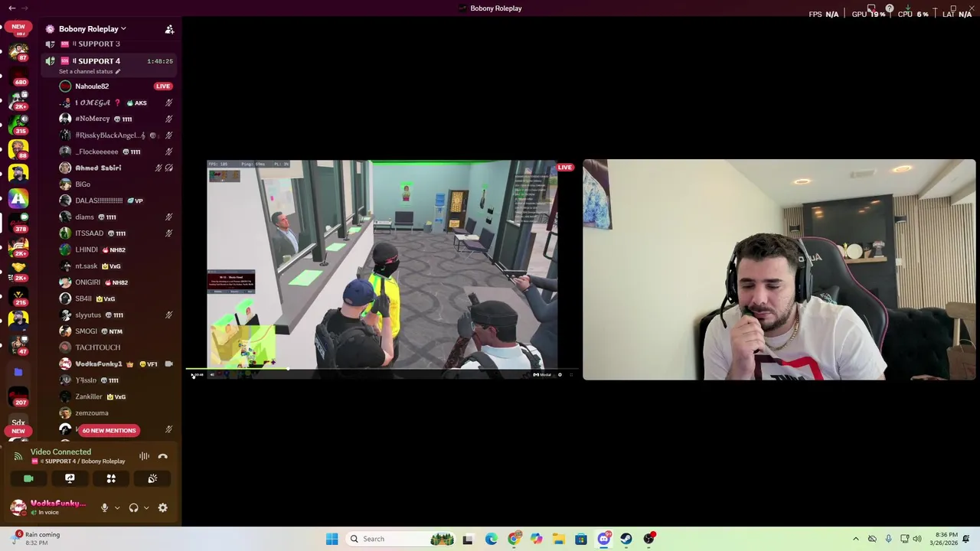Click the invite people icon beside server name
This screenshot has width=980, height=551.
(x=169, y=29)
